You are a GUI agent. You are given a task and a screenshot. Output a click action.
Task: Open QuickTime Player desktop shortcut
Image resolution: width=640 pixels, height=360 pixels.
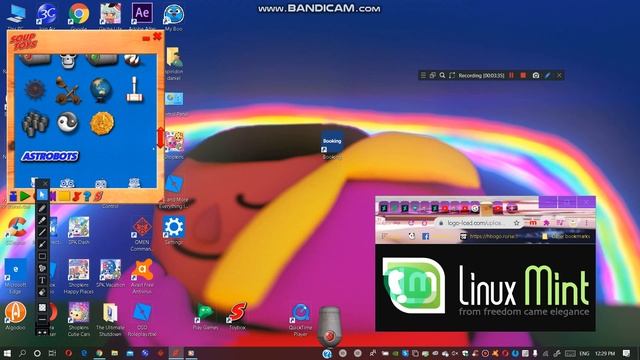(300, 320)
